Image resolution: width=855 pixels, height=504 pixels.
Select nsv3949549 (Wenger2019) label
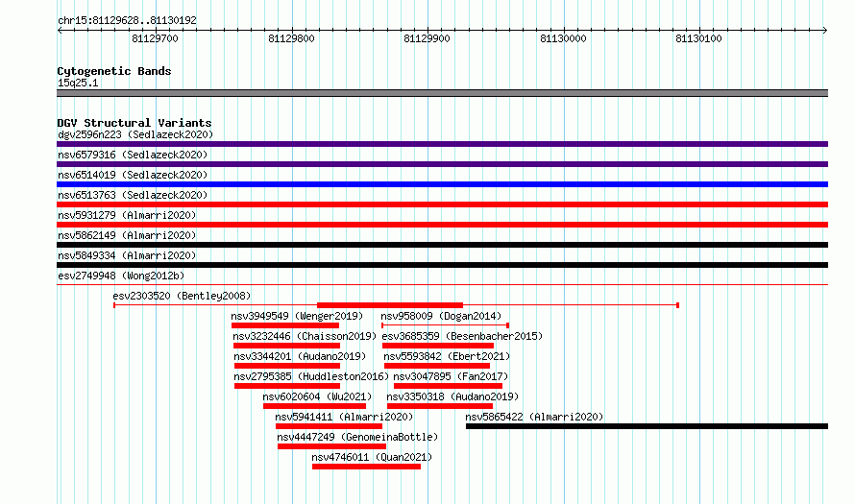click(x=297, y=316)
